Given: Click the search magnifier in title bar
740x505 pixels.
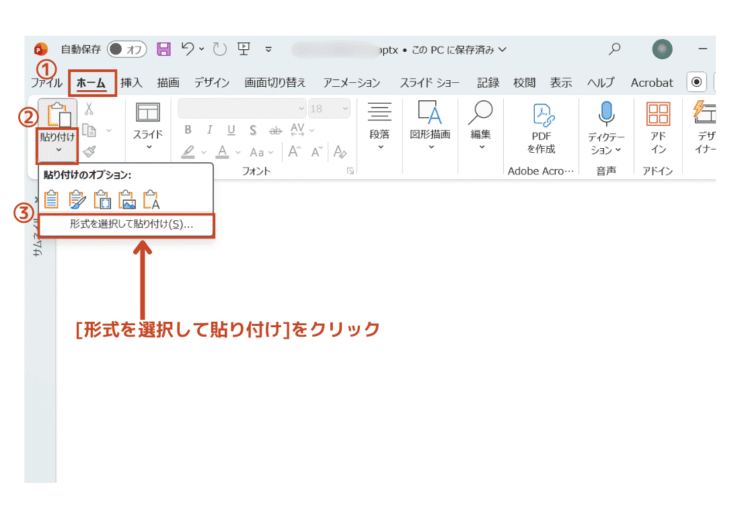Looking at the screenshot, I should [614, 49].
